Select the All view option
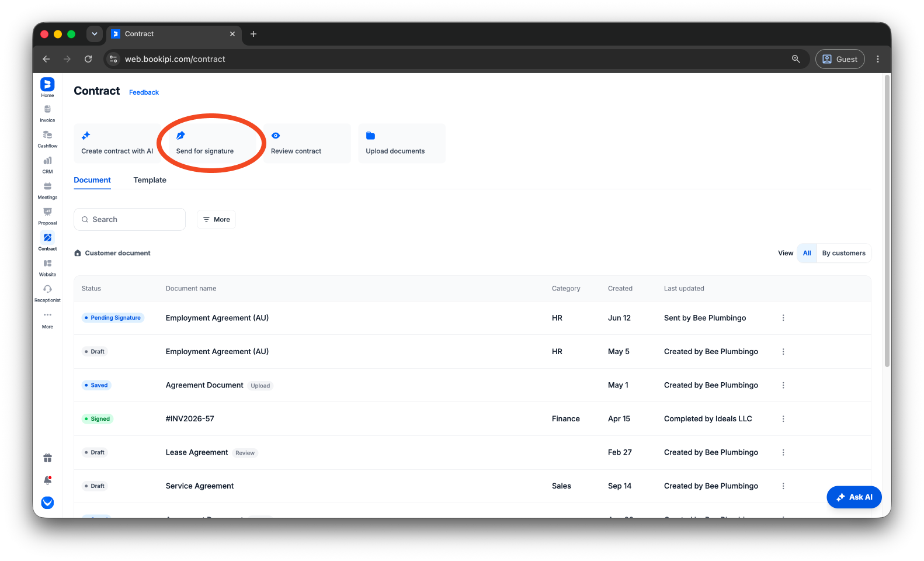924x561 pixels. click(807, 253)
